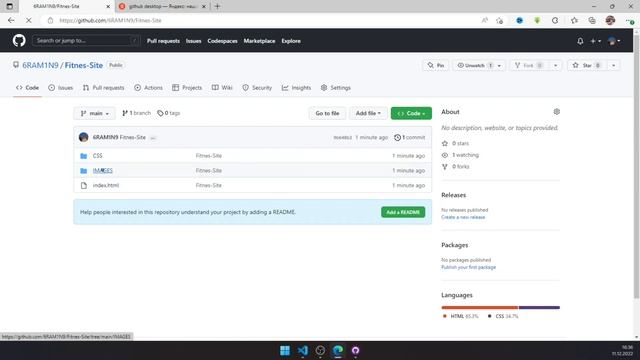Open a new browser tab
640x360 pixels.
(x=217, y=6)
